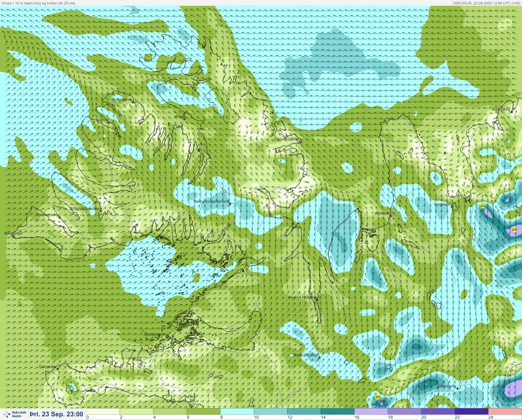This screenshot has height=420, width=522.
Task: Pick the pink above-24 m/s legend swatch
Action: point(505,411)
